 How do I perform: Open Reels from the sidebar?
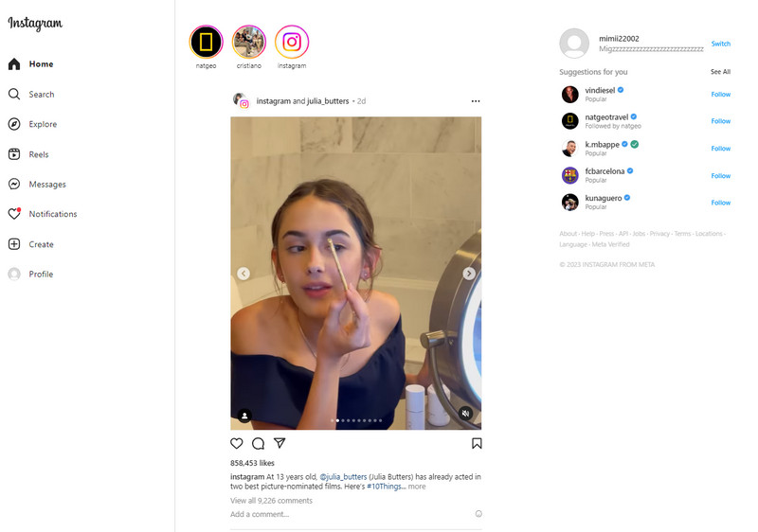pyautogui.click(x=39, y=154)
